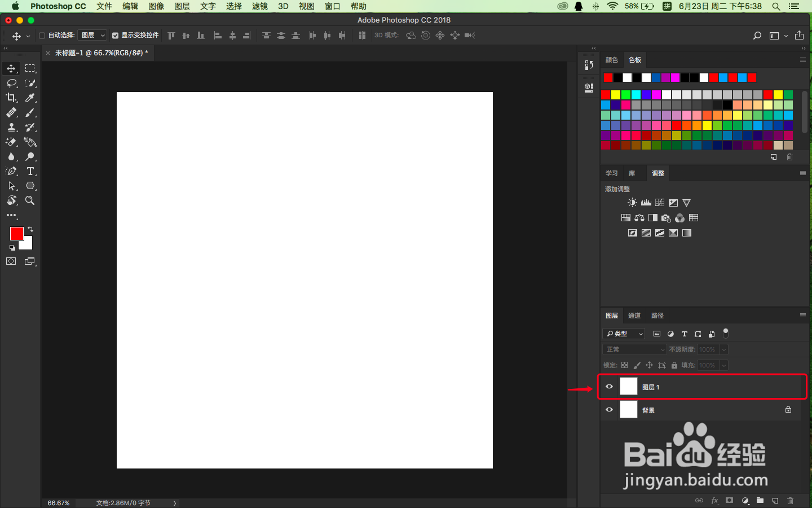Open the 图像 menu

156,6
